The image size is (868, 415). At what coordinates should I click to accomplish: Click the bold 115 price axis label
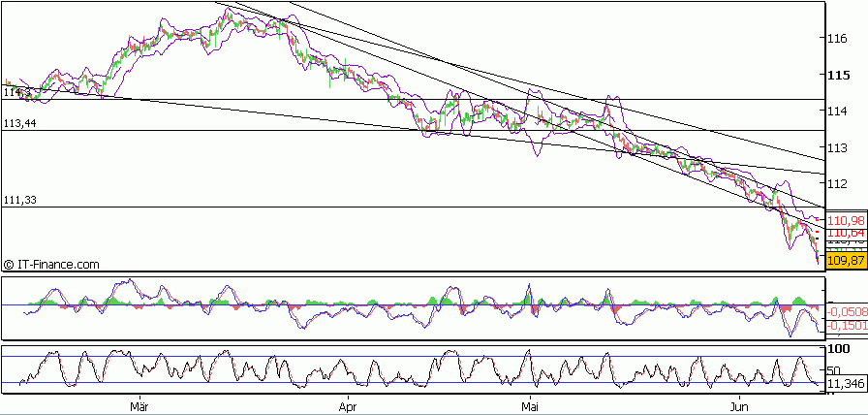pos(838,75)
